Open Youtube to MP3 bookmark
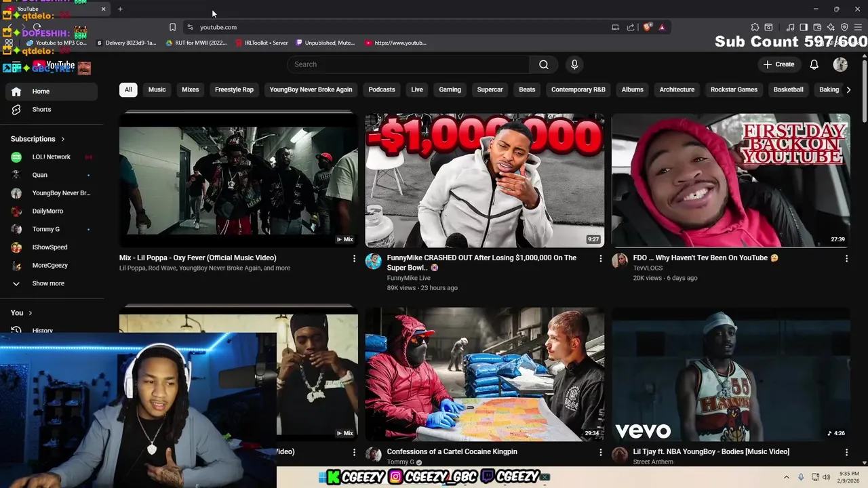This screenshot has width=868, height=488. (x=57, y=43)
